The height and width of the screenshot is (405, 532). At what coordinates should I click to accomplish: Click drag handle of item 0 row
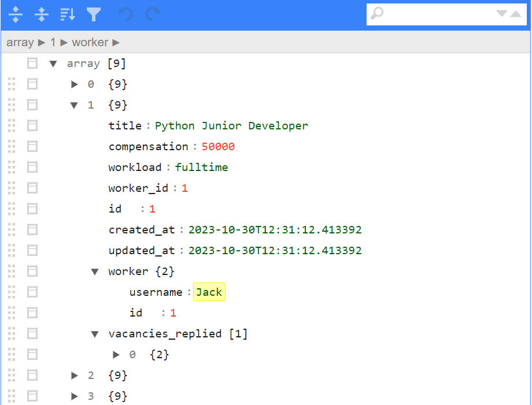(x=12, y=84)
